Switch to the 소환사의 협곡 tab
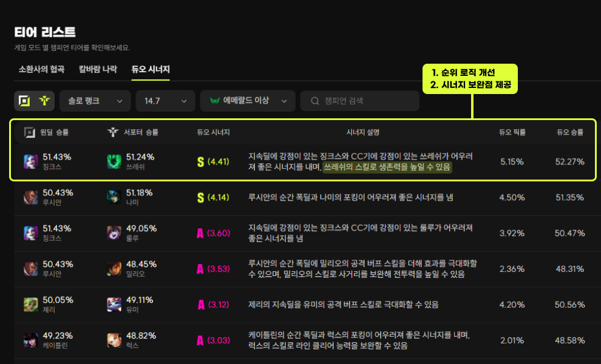601x364 pixels. [41, 69]
